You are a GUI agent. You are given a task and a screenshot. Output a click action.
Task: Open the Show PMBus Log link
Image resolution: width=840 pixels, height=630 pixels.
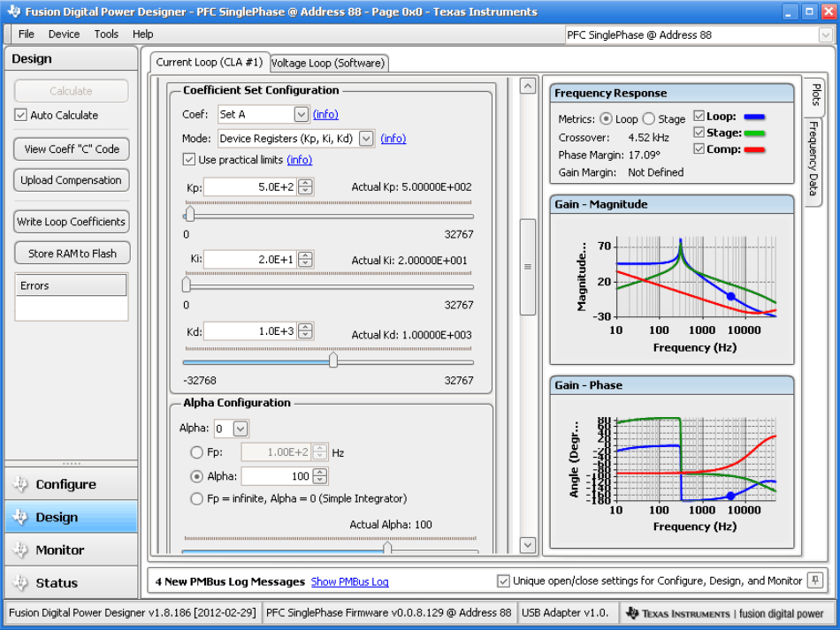(x=349, y=581)
